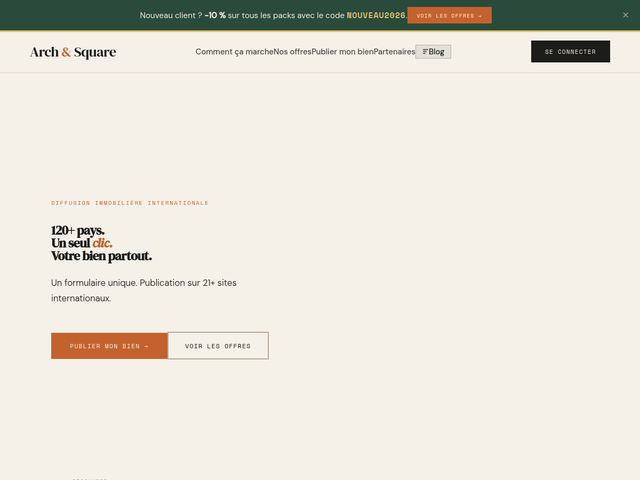This screenshot has height=480, width=640.
Task: Open Nos offres in navigation
Action: tap(292, 52)
